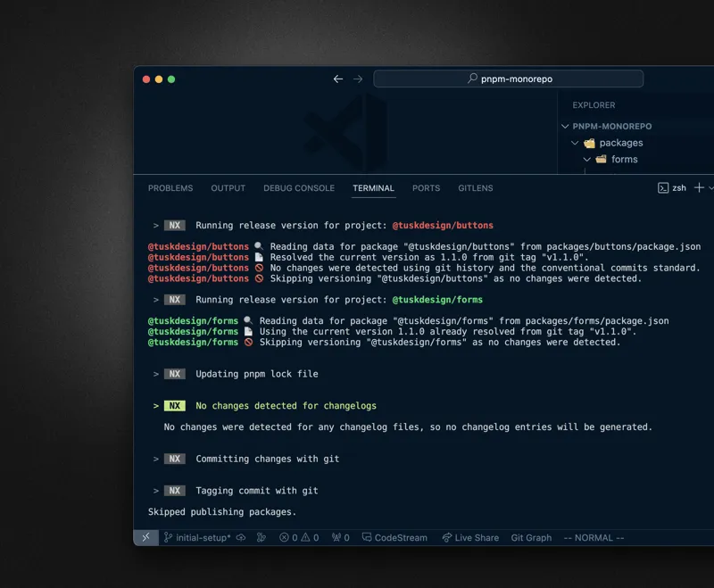This screenshot has height=588, width=714.
Task: Navigate back with the left arrow
Action: pyautogui.click(x=338, y=79)
